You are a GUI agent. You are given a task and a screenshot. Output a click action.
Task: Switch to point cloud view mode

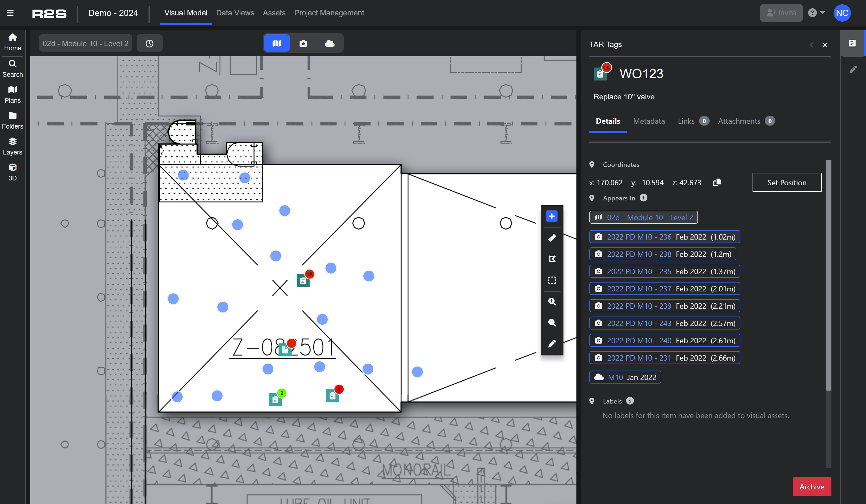(330, 43)
